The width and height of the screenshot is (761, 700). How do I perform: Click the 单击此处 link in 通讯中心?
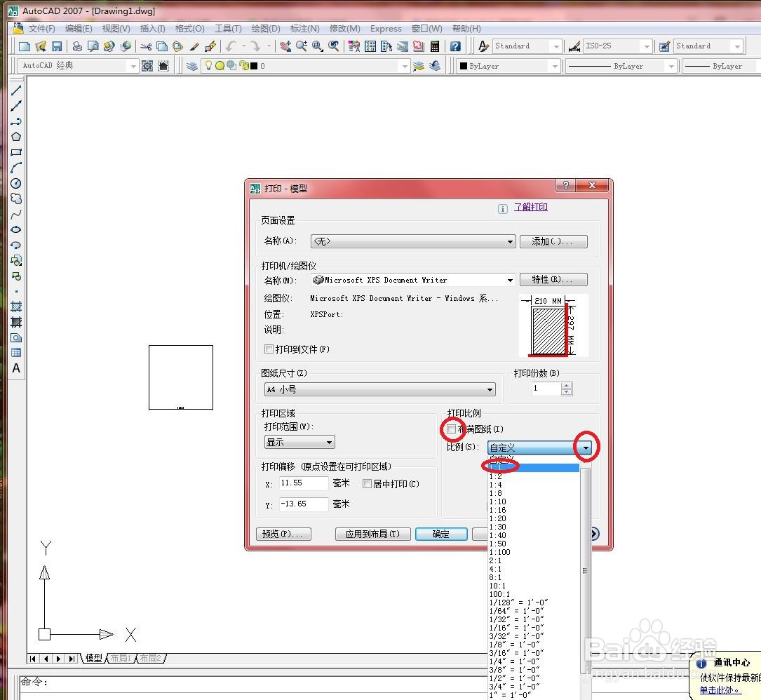pyautogui.click(x=720, y=689)
